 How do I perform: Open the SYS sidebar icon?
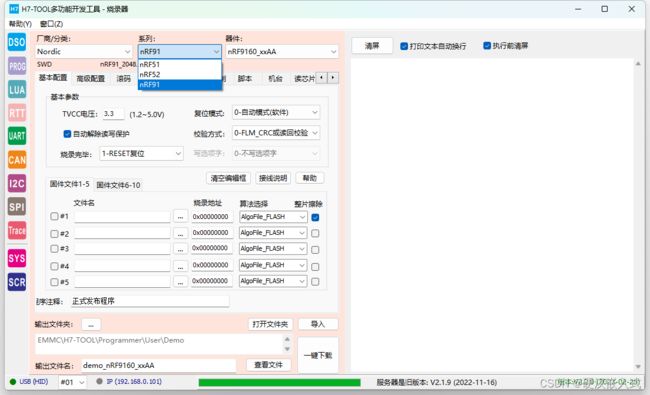click(17, 258)
